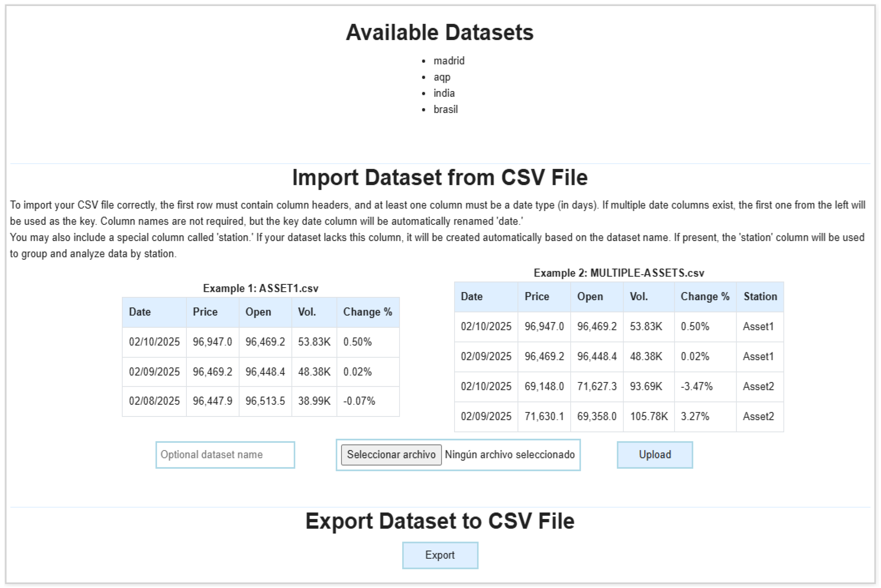Click Change % header in ASSET1 table
881x588 pixels.
[368, 312]
